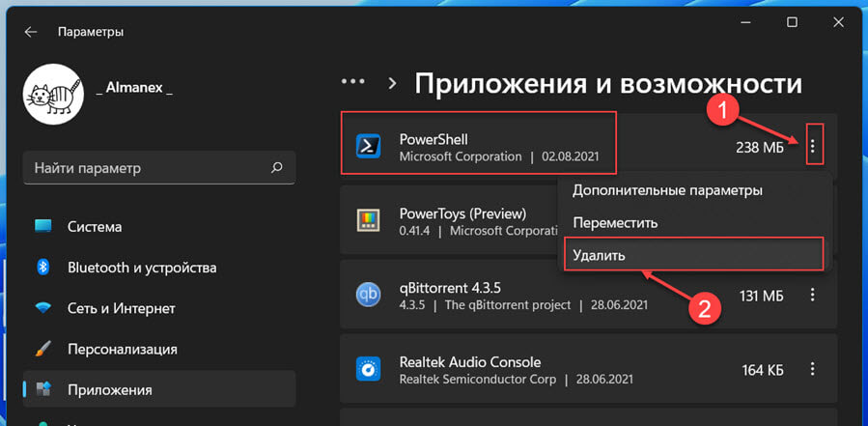868x426 pixels.
Task: Select the PowerShell app name
Action: 434,138
